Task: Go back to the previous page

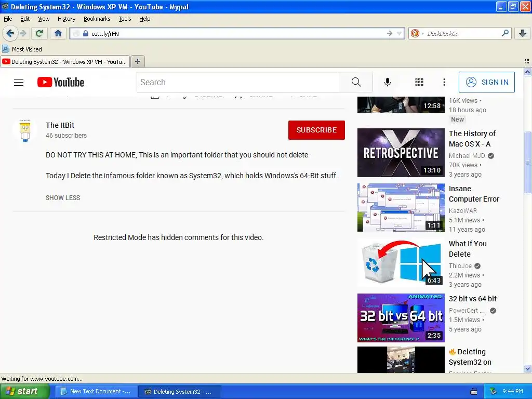Action: 10,33
